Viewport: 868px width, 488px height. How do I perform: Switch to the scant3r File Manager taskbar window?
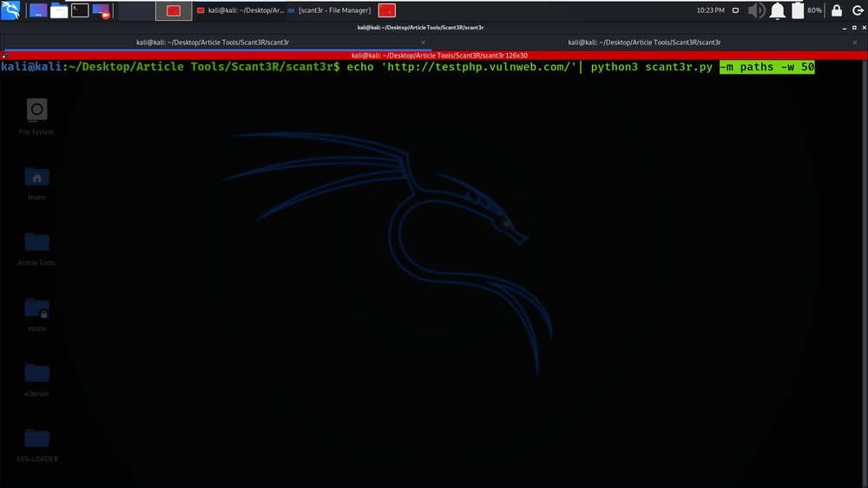tap(329, 10)
